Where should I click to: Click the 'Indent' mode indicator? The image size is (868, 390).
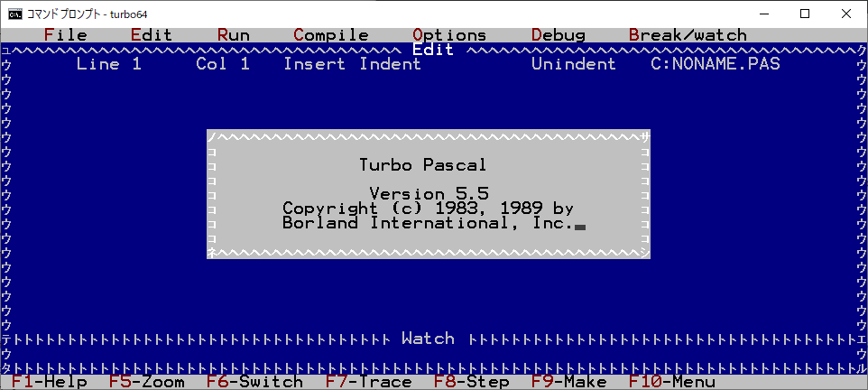pyautogui.click(x=391, y=64)
